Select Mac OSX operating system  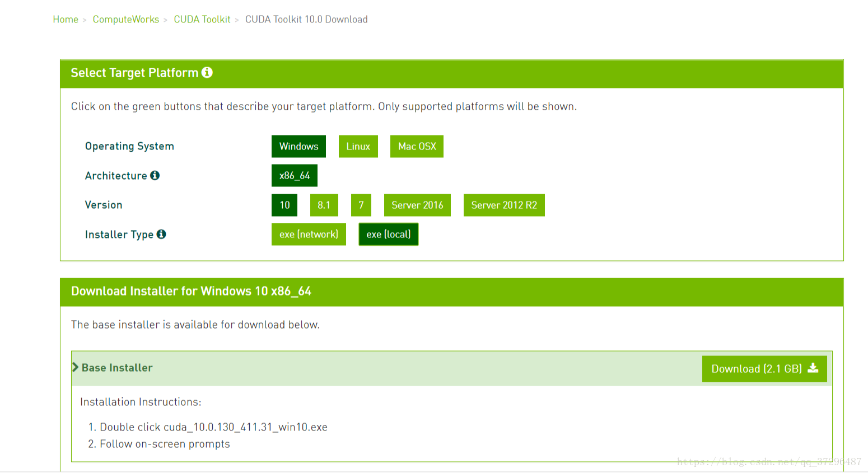pos(417,146)
